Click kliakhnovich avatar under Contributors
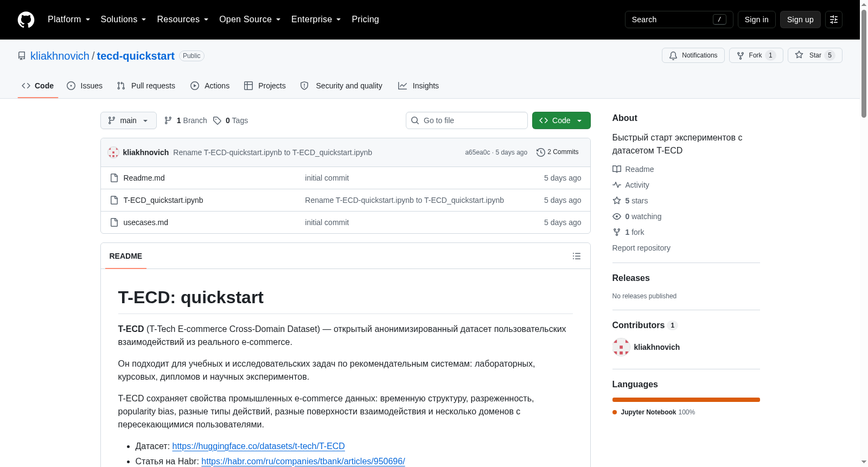The width and height of the screenshot is (868, 467). point(621,347)
